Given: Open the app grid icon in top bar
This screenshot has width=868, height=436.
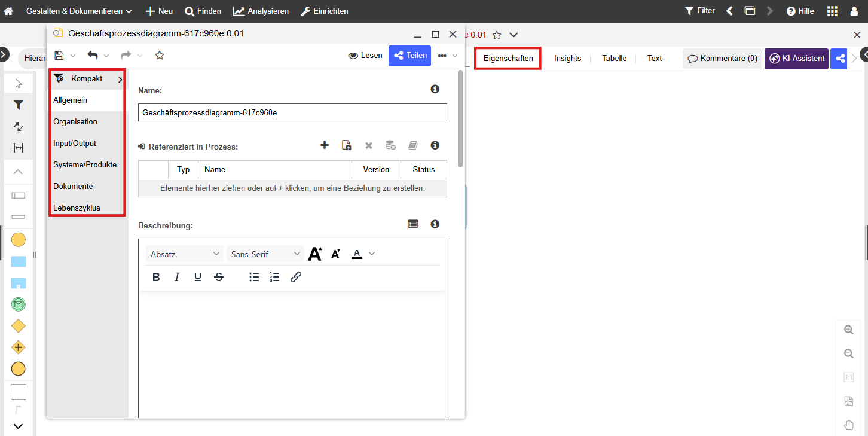Looking at the screenshot, I should coord(832,11).
